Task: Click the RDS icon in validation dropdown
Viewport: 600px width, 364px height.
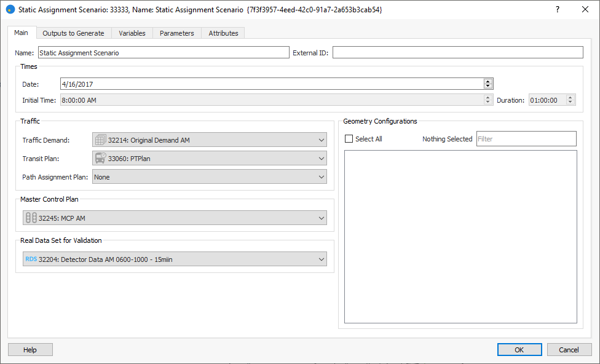Action: 31,259
